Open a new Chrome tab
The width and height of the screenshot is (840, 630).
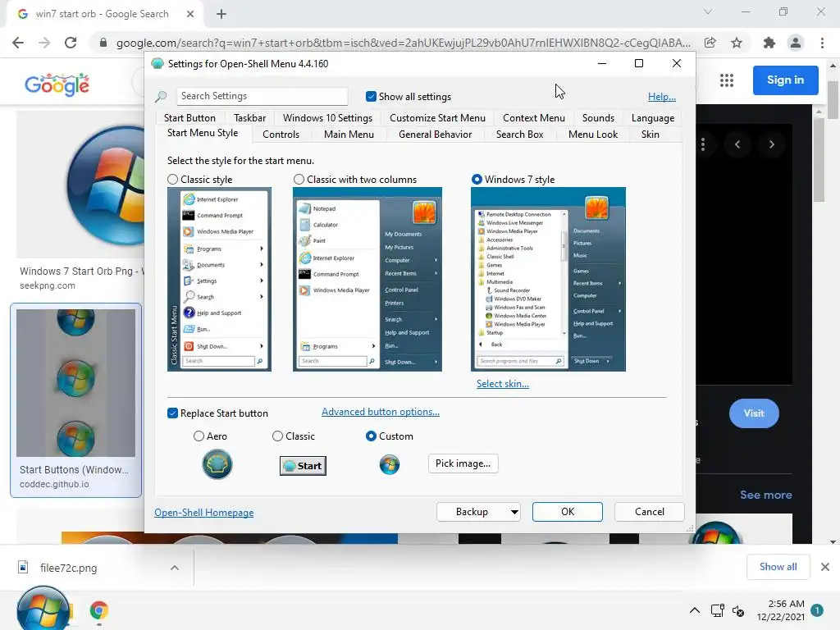point(221,14)
